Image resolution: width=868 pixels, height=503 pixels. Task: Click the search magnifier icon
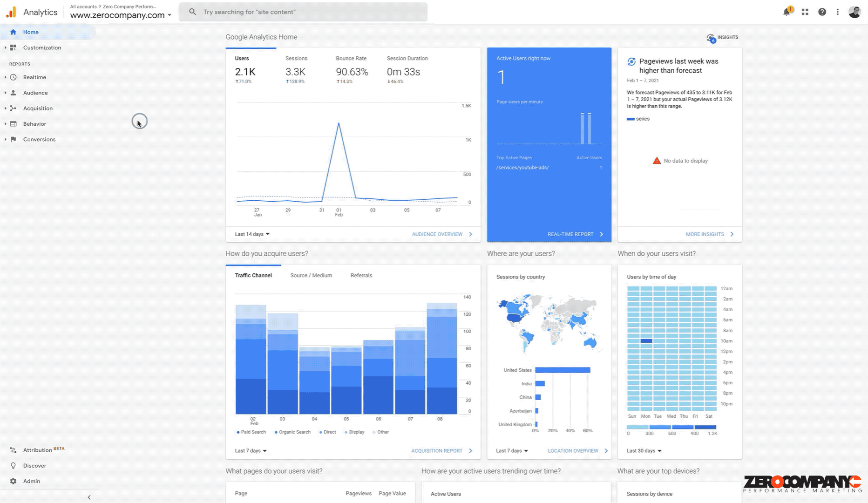point(192,12)
